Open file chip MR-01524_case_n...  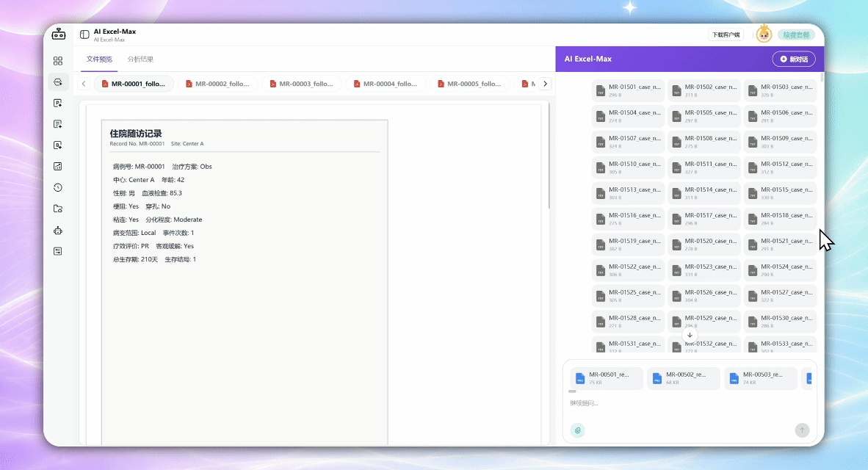pyautogui.click(x=779, y=270)
